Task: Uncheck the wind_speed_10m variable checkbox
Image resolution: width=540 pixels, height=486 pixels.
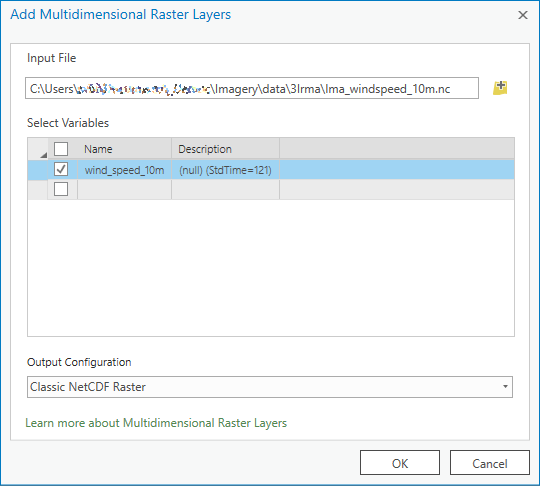Action: tap(61, 169)
